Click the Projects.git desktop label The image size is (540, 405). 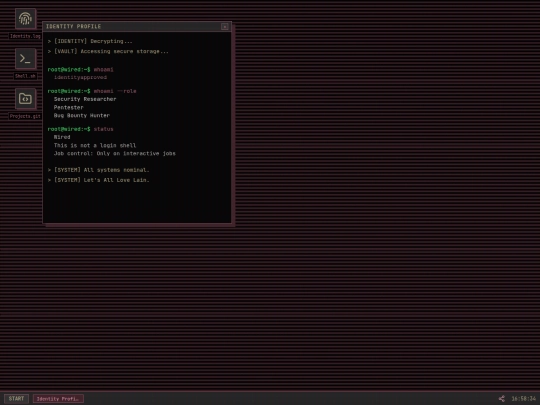(x=25, y=116)
